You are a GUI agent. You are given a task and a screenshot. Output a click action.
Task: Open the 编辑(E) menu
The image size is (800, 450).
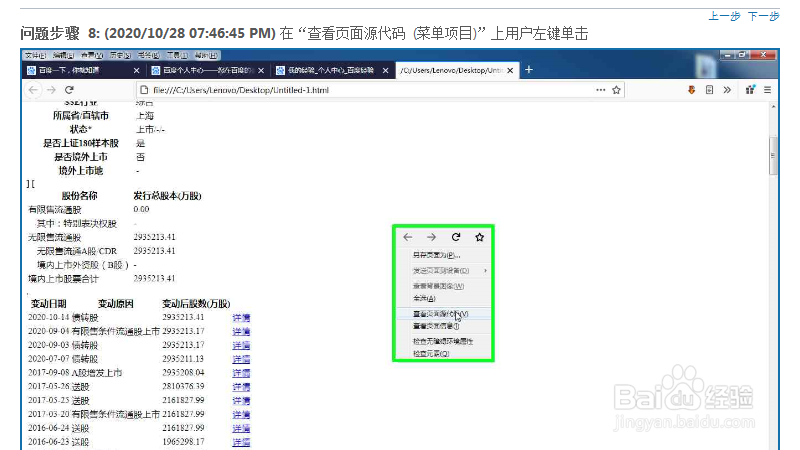pos(63,55)
